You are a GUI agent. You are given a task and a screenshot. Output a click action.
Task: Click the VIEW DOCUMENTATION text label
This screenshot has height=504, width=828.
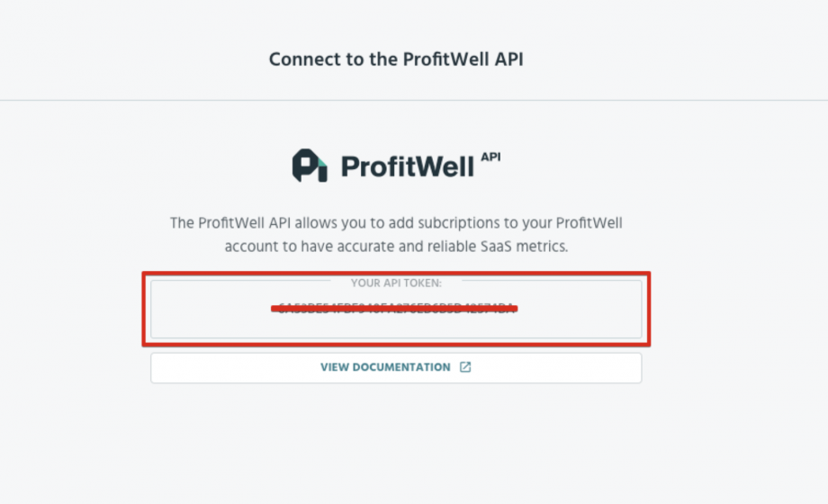385,367
